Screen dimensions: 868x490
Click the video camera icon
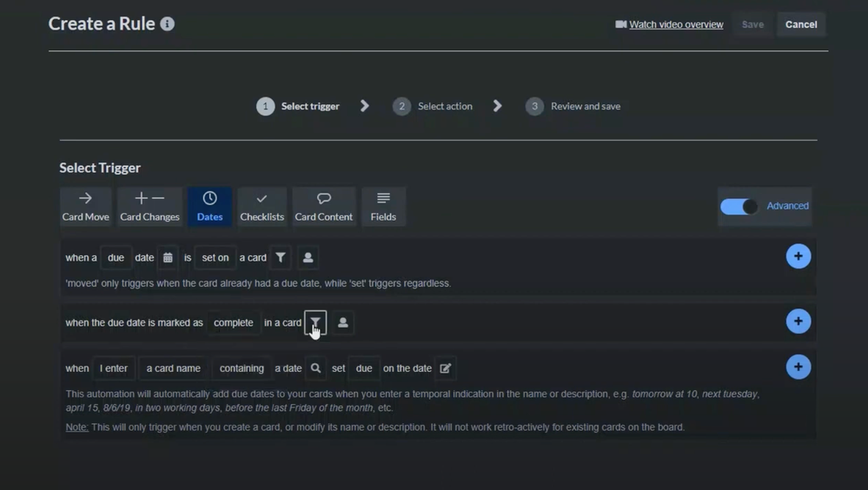(x=620, y=24)
